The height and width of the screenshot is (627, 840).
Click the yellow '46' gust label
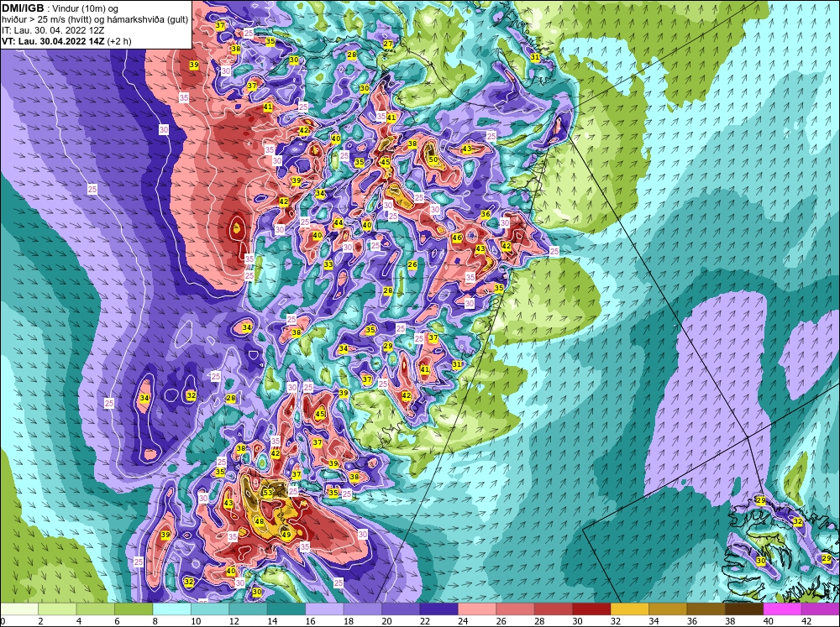[457, 238]
